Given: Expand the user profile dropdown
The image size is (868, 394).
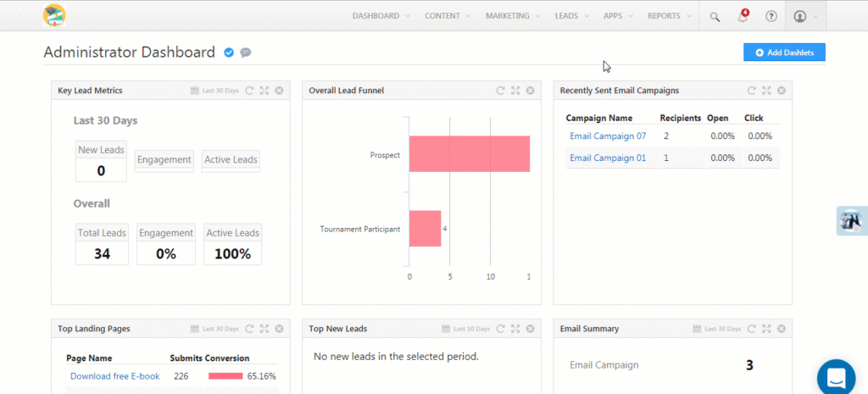Looking at the screenshot, I should pos(805,16).
